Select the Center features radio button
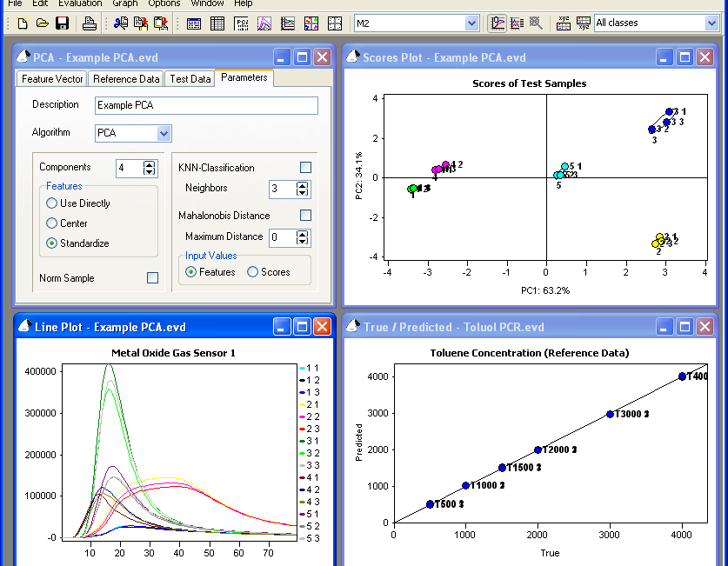This screenshot has height=566, width=728. tap(52, 223)
